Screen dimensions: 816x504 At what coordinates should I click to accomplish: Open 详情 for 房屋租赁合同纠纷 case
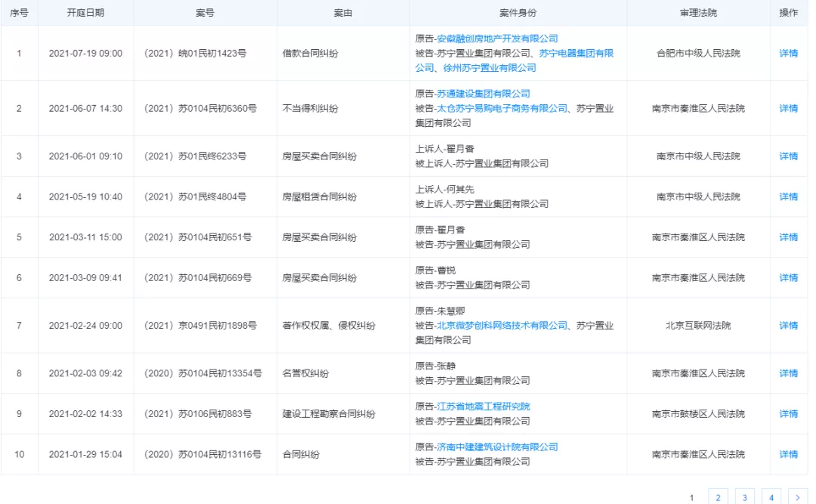[x=788, y=196]
